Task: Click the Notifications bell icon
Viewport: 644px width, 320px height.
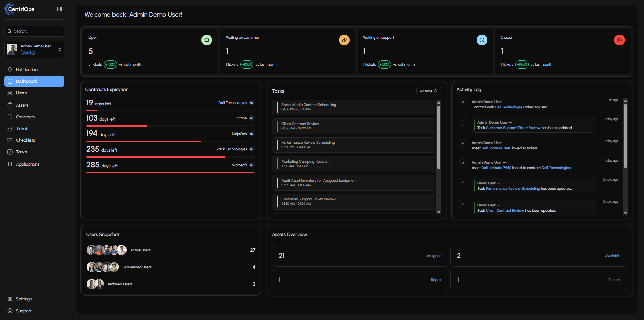Action: tap(10, 70)
